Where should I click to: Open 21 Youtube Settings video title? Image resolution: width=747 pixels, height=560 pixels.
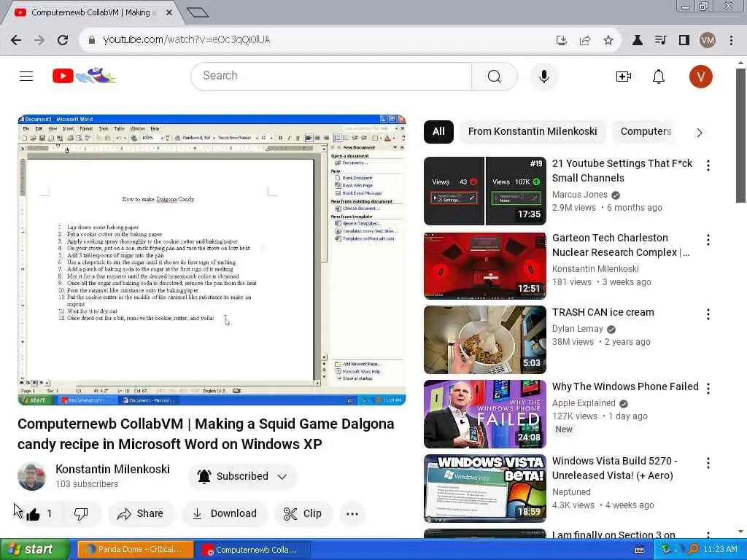click(x=622, y=171)
